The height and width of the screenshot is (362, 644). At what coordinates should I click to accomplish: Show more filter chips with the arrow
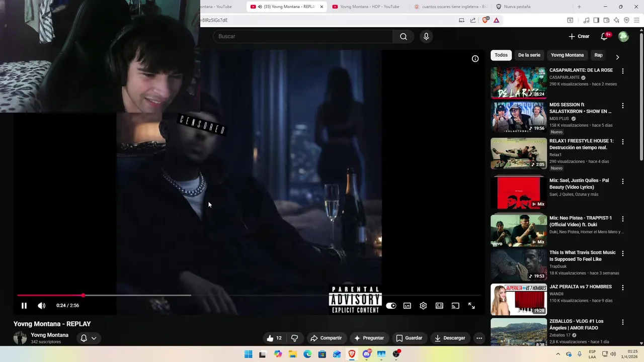pos(617,57)
